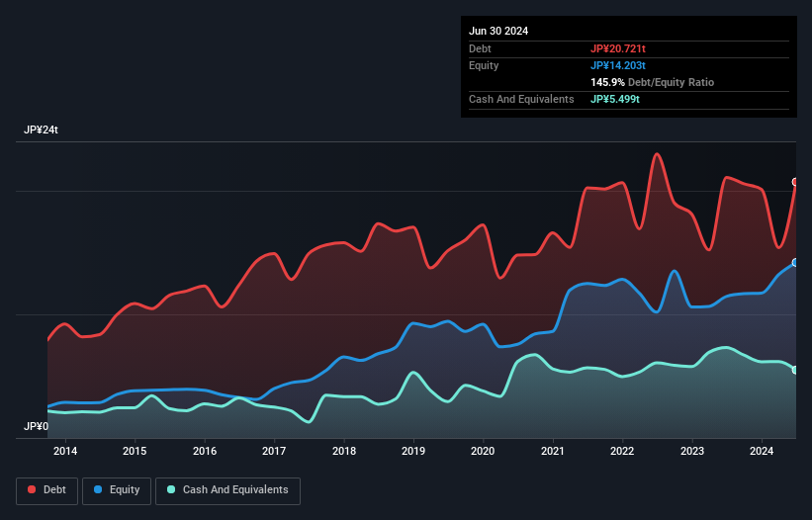Select the red Debt endpoint marker

point(795,182)
